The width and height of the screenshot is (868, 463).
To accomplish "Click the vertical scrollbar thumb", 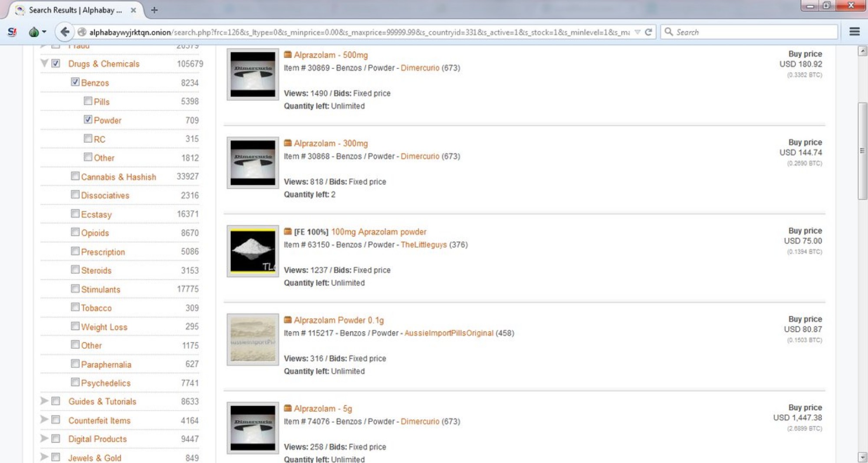I will [x=862, y=151].
